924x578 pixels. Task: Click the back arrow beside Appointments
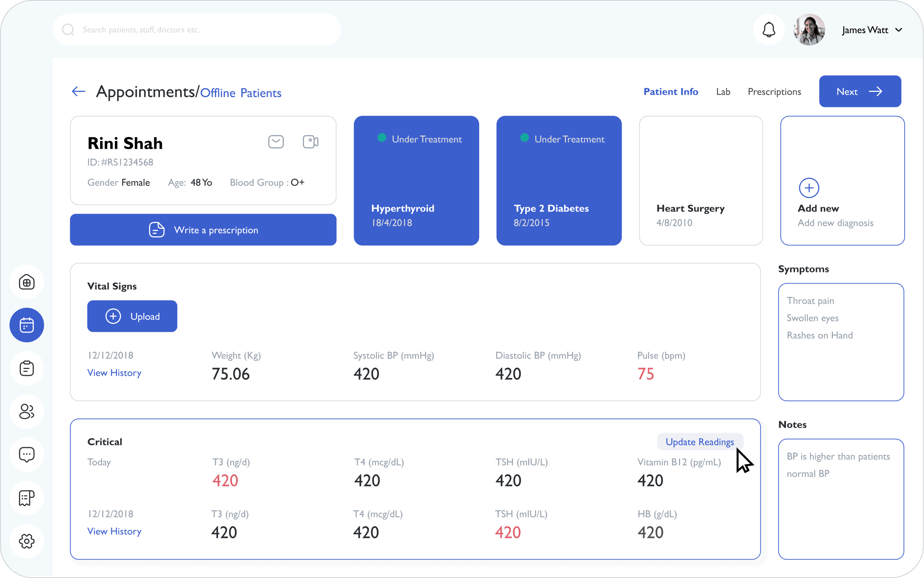click(78, 92)
